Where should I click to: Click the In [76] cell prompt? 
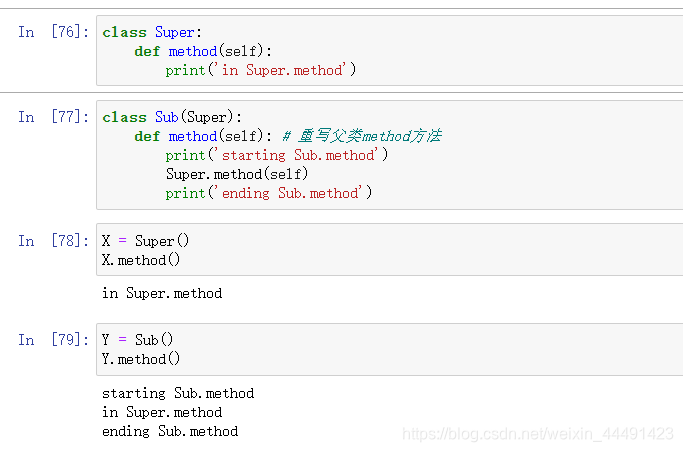(53, 32)
